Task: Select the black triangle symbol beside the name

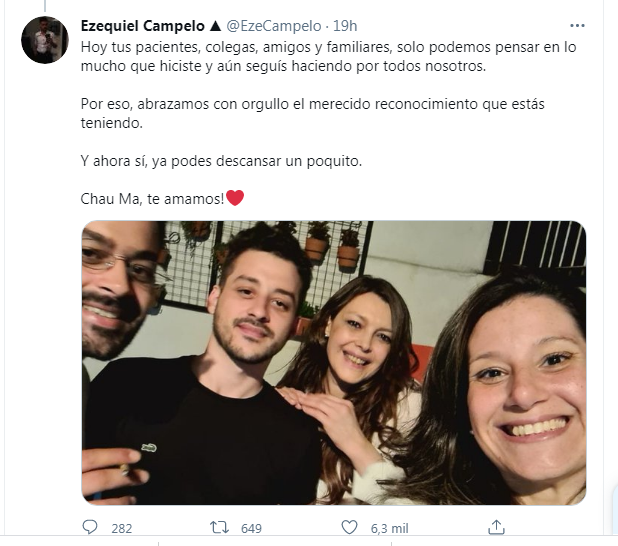Action: coord(215,26)
